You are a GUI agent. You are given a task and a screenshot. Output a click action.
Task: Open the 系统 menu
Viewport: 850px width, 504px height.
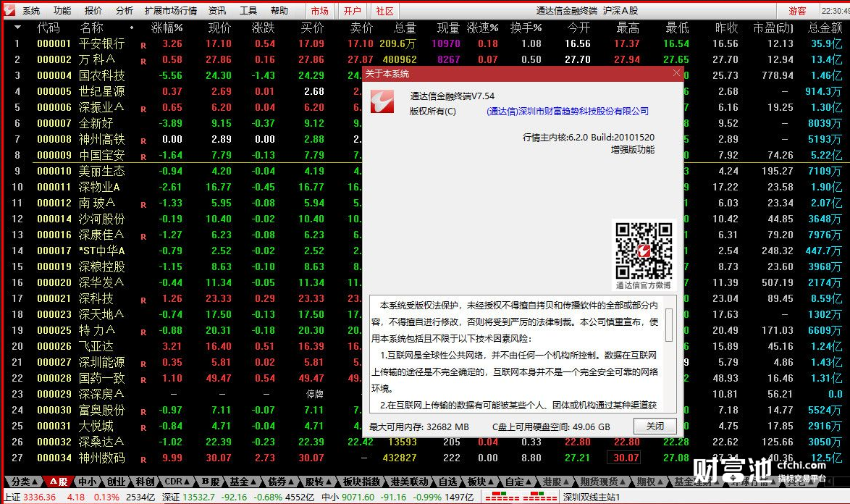click(31, 10)
